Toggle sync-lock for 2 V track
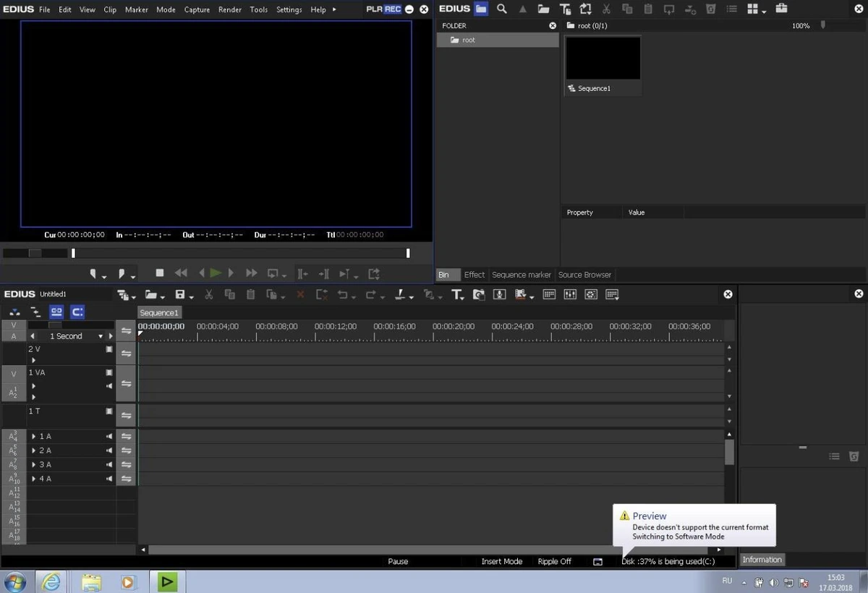This screenshot has width=868, height=593. coord(127,353)
